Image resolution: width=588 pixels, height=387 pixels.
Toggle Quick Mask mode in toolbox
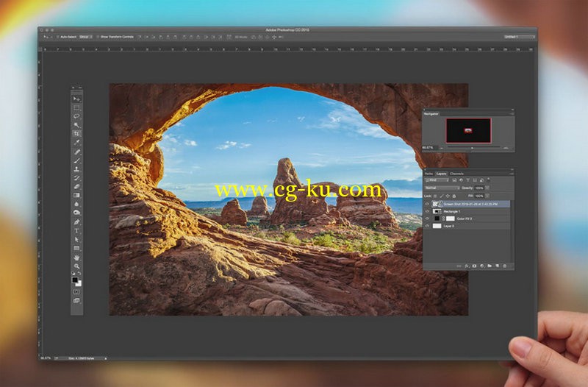(76, 291)
